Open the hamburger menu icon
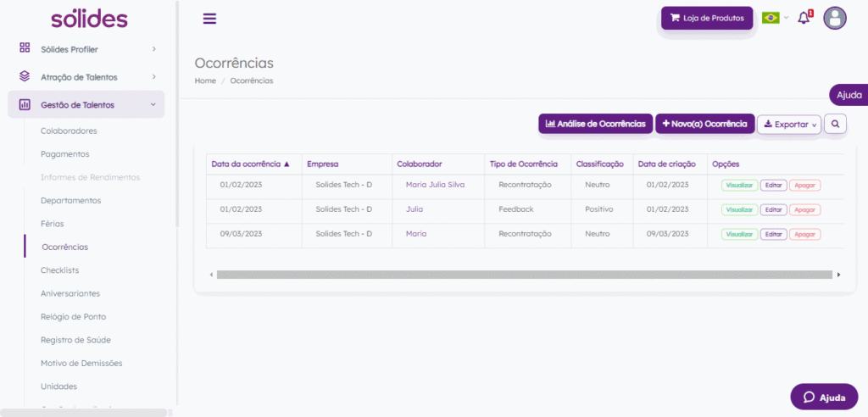 (x=210, y=19)
